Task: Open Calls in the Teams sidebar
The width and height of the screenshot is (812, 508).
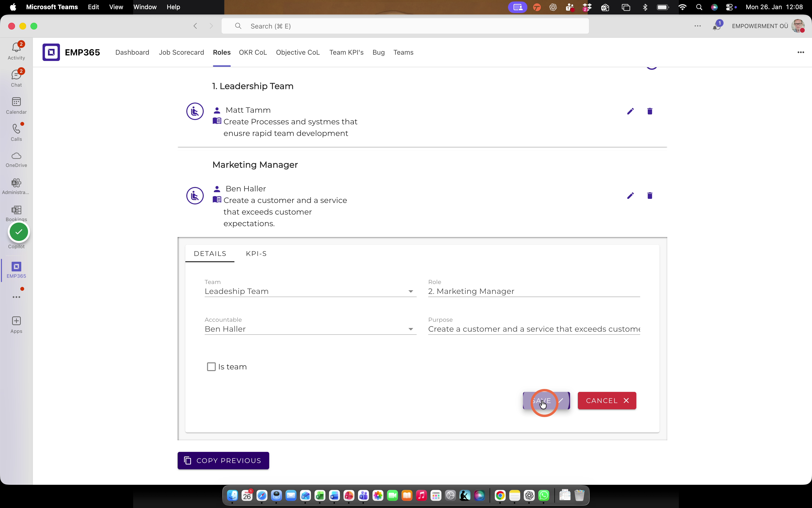Action: pos(16,132)
